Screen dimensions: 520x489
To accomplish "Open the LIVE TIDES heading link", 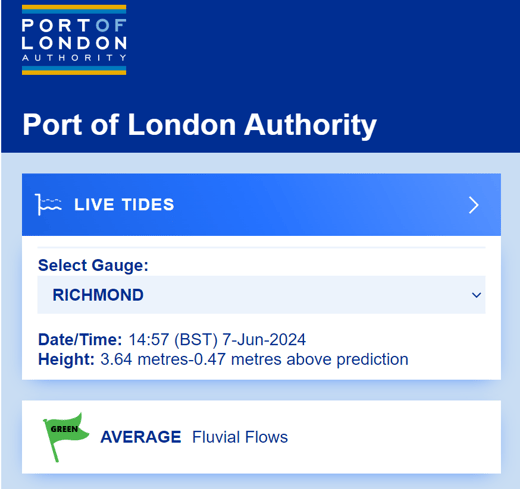I will click(x=124, y=205).
